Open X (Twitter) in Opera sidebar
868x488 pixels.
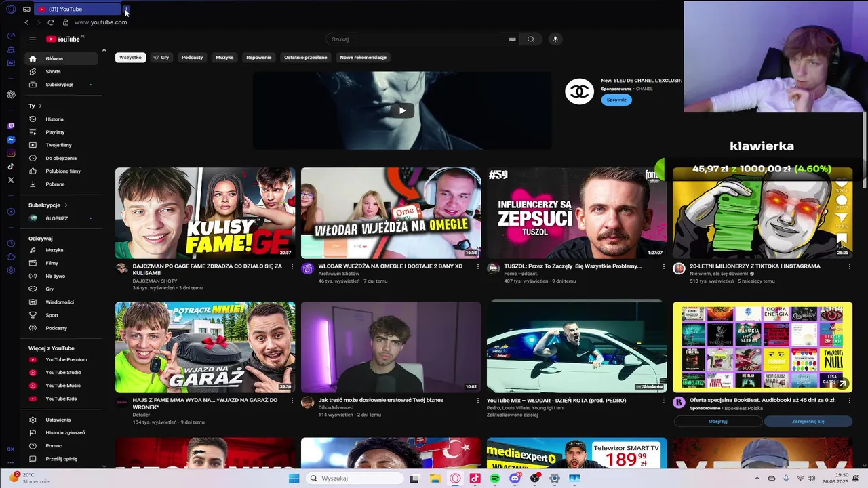pos(11,180)
